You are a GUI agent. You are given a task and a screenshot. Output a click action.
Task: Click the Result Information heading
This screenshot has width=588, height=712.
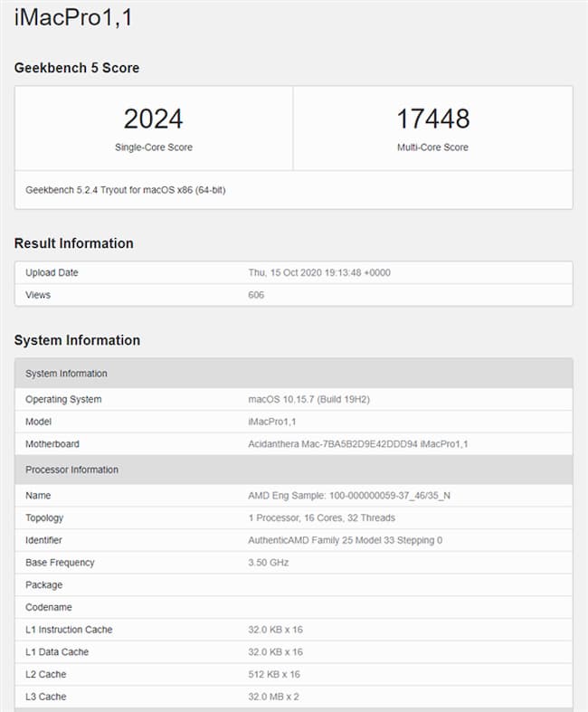pos(73,243)
